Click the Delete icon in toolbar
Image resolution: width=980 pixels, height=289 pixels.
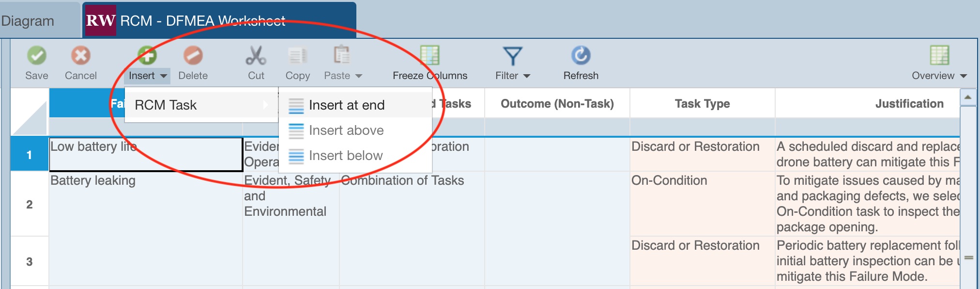pos(193,56)
